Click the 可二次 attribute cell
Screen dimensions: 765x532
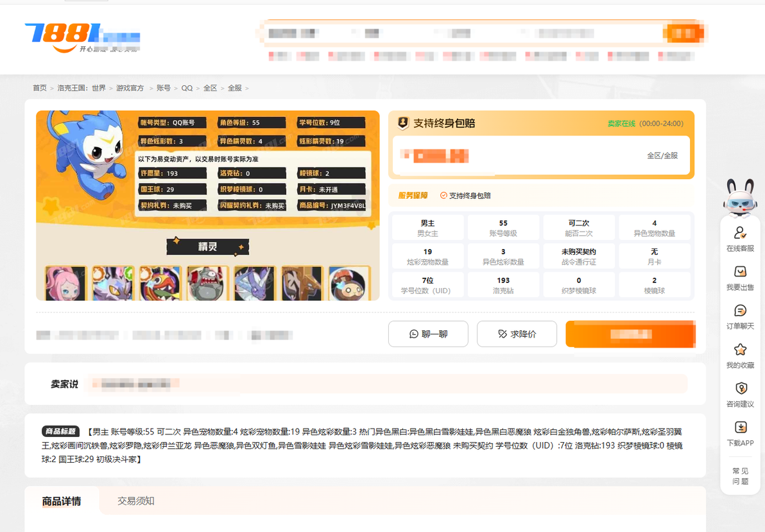(x=579, y=227)
